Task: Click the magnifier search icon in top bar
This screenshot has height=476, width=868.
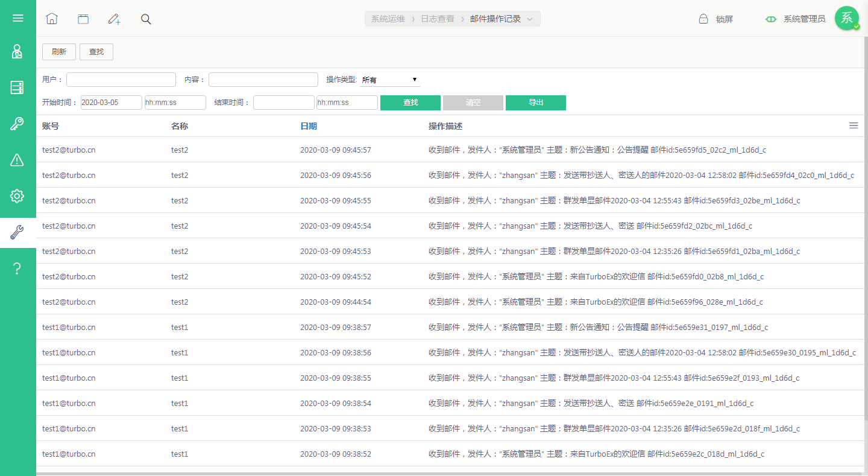Action: pos(146,19)
